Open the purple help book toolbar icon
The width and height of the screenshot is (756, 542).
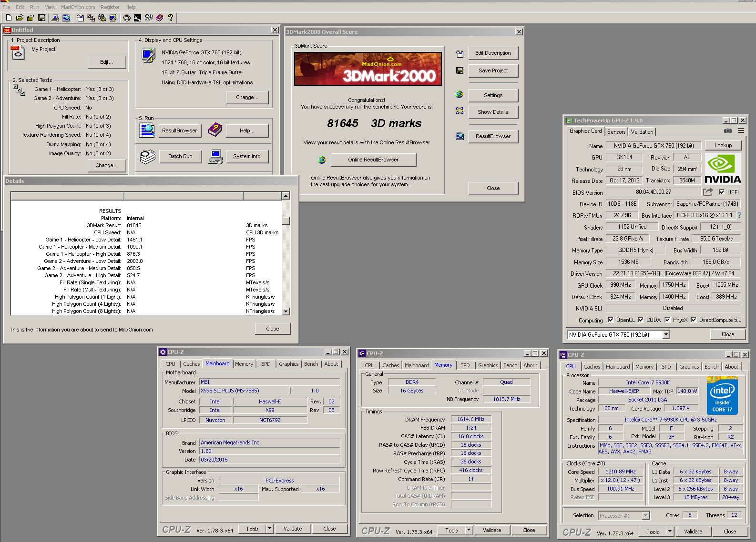(159, 18)
